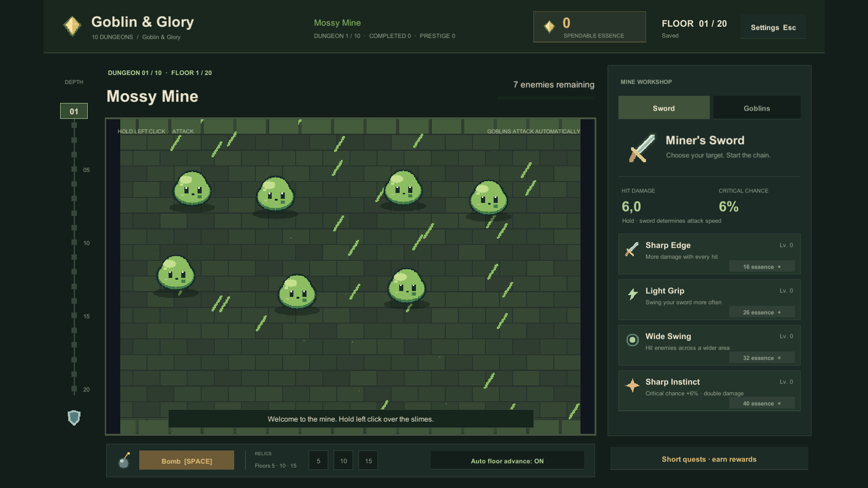Click the Miner's Sword icon

coord(642,148)
